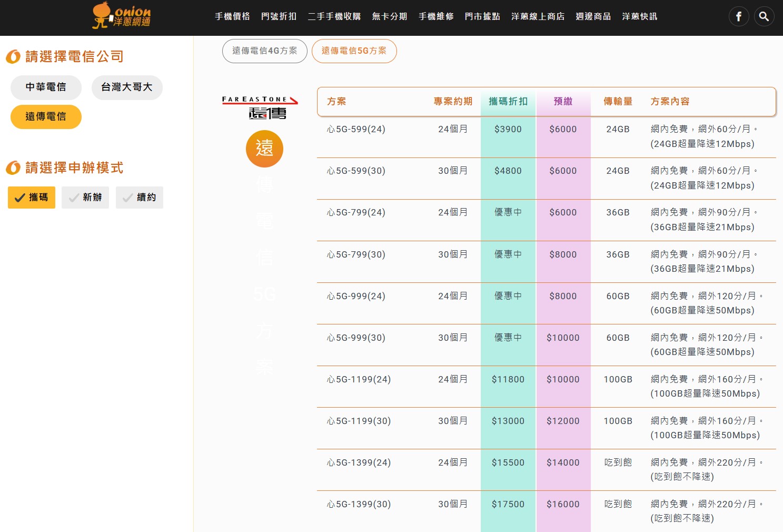Click $11800 discount value
This screenshot has height=532, width=783.
(508, 379)
